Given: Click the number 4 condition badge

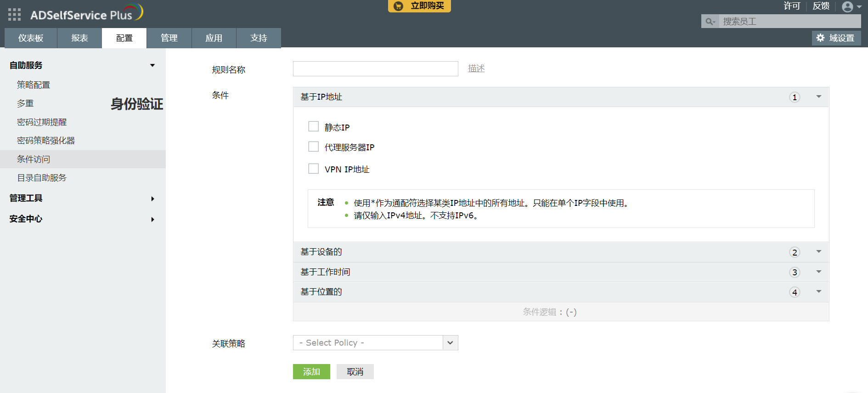Looking at the screenshot, I should click(795, 292).
